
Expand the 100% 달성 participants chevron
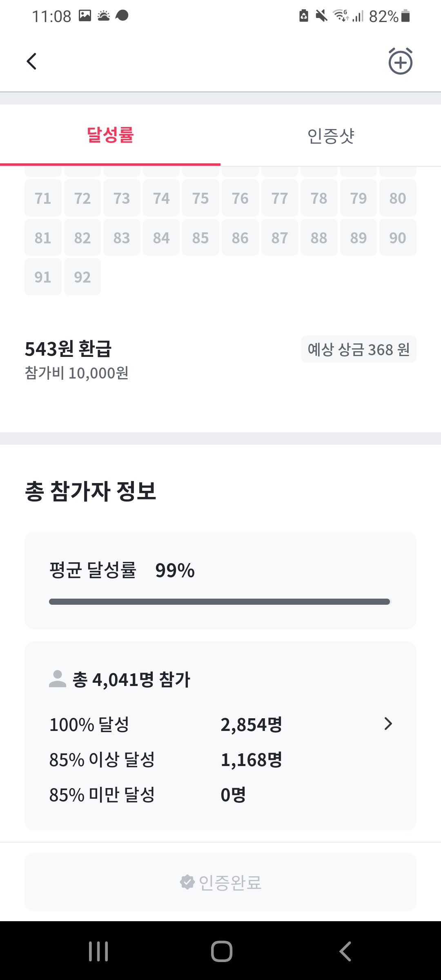point(388,724)
